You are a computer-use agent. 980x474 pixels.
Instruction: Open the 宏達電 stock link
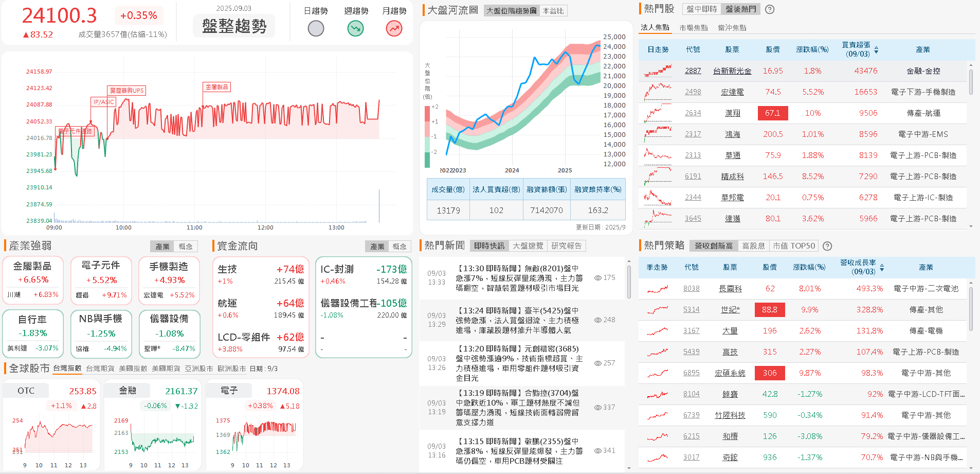pos(732,92)
